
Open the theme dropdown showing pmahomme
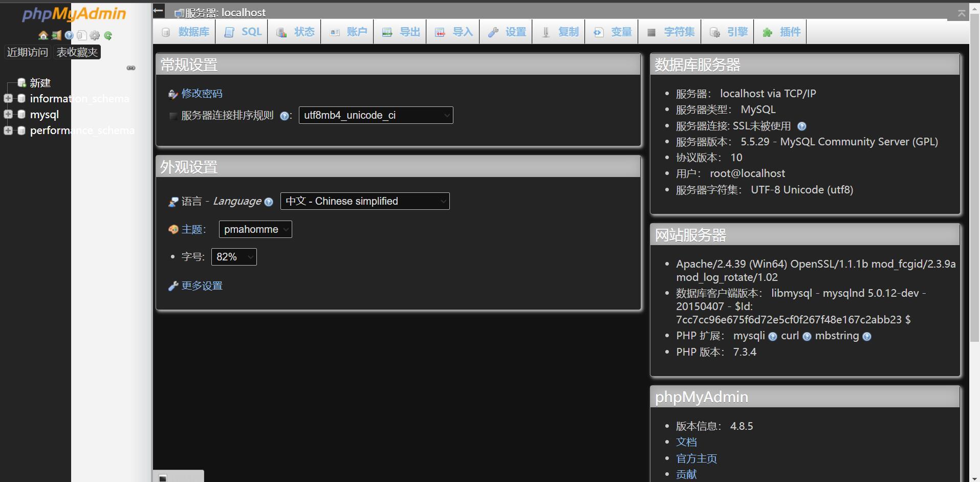255,229
